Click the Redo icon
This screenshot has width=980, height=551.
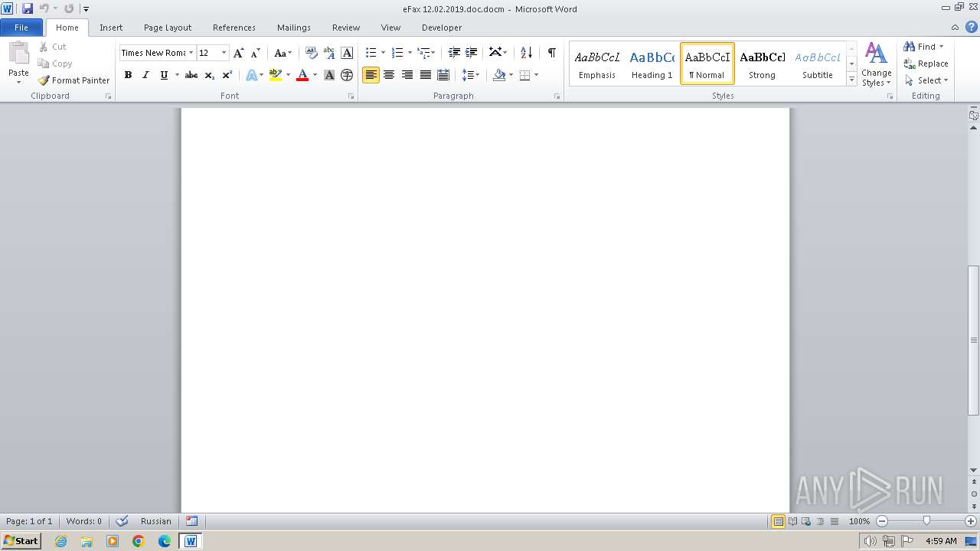69,8
